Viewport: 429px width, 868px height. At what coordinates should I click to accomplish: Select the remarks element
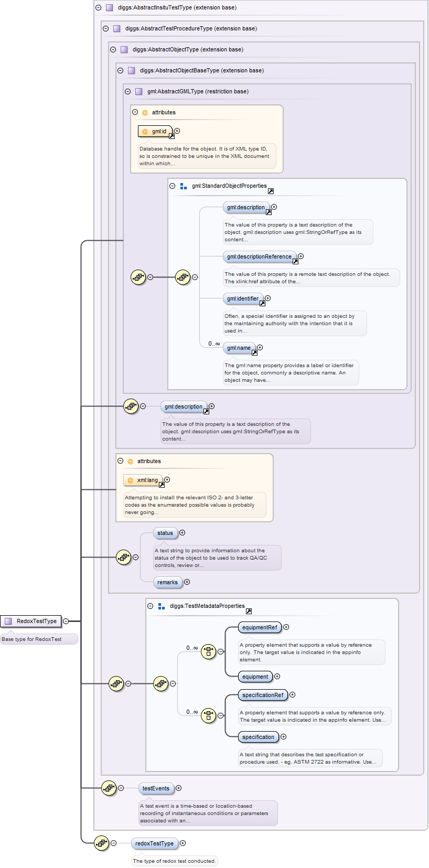tap(167, 582)
